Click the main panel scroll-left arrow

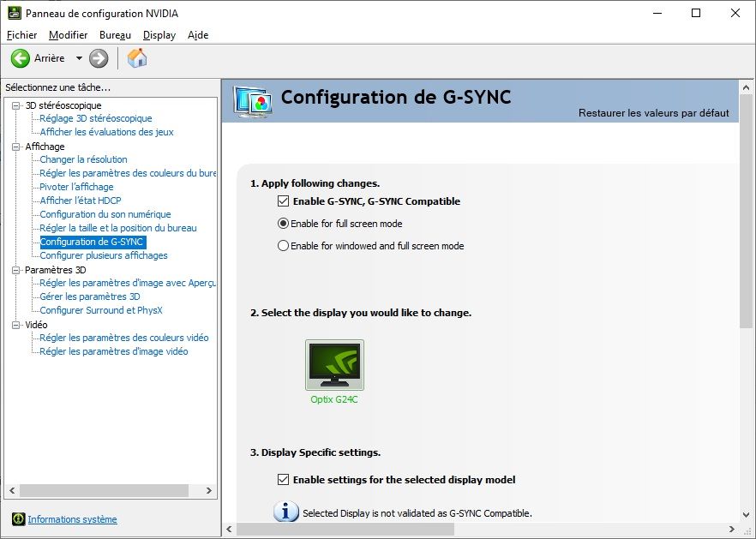pos(229,529)
